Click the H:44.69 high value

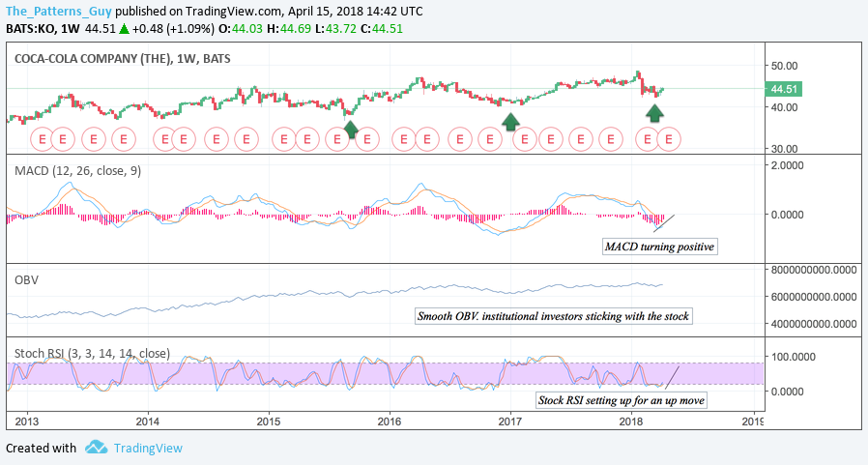click(x=289, y=28)
